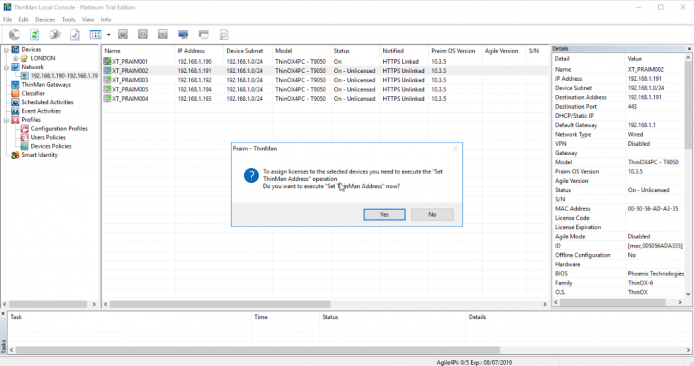Select Scheduled Activities in the tree
Viewport: 694px width, 366px height.
[47, 102]
